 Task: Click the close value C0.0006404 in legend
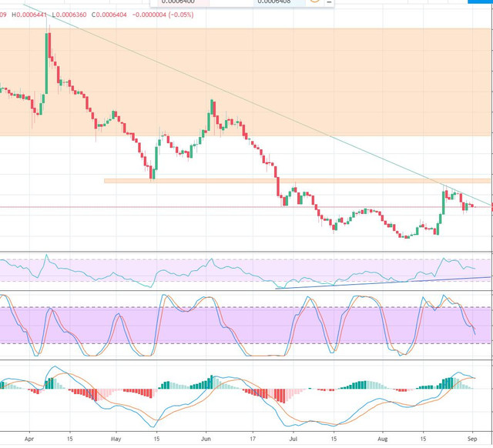tap(109, 15)
